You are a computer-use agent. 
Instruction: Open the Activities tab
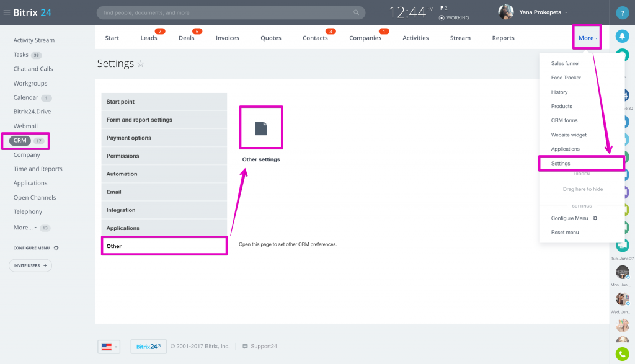(x=415, y=38)
